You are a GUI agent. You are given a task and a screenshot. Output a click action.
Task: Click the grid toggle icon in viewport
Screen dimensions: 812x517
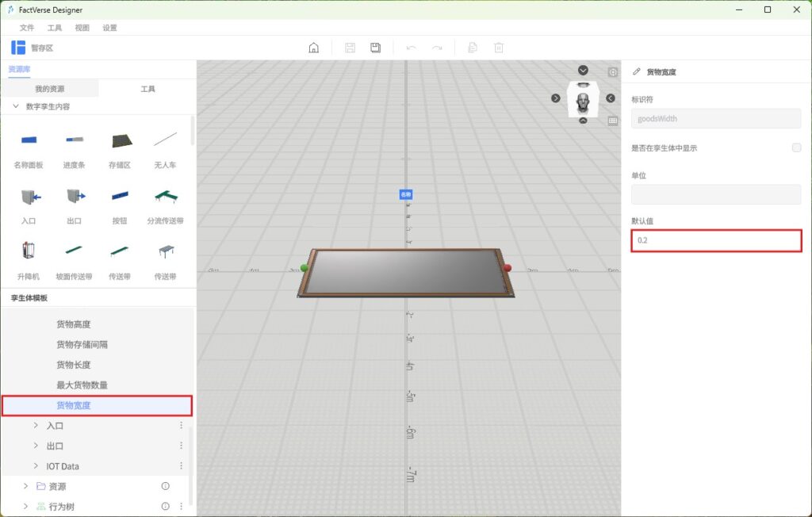pyautogui.click(x=613, y=121)
